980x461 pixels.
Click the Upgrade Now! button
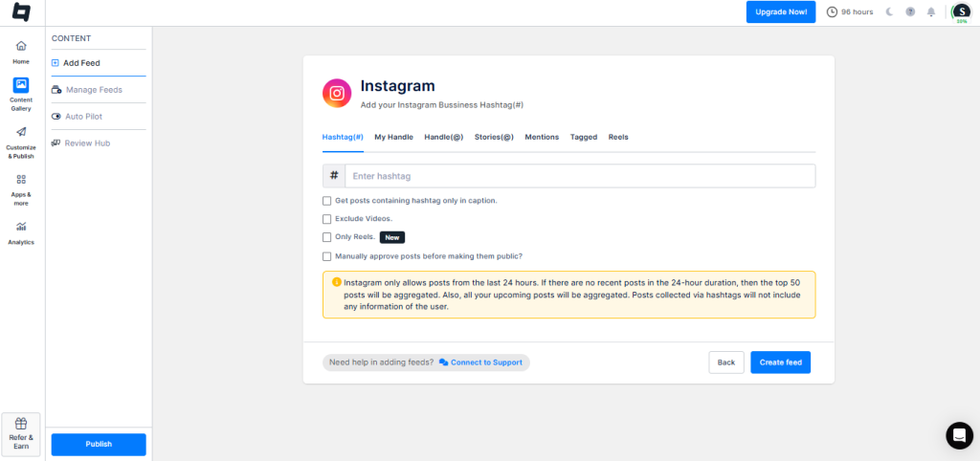point(781,11)
